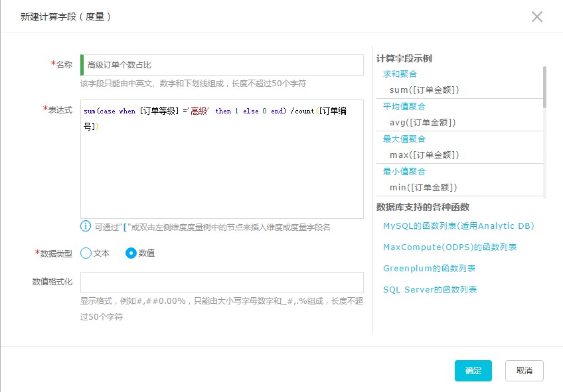Close the new calculated field dialog
The width and height of the screenshot is (563, 392).
[537, 17]
